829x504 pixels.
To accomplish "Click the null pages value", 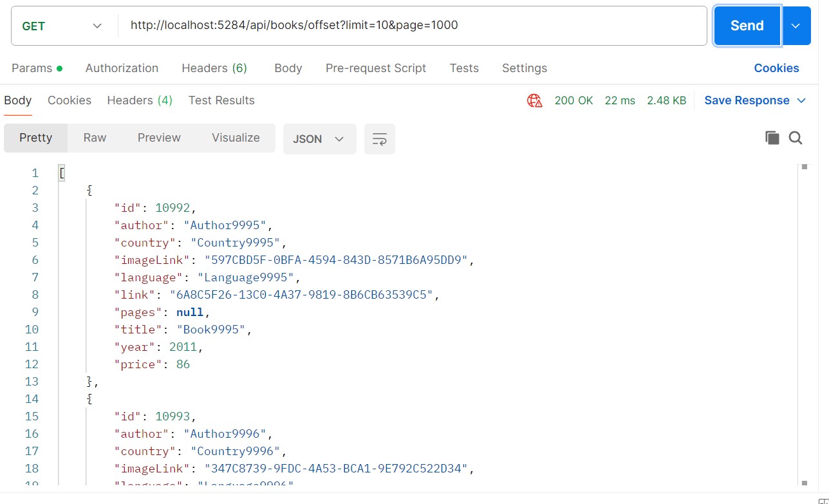I will pos(190,312).
